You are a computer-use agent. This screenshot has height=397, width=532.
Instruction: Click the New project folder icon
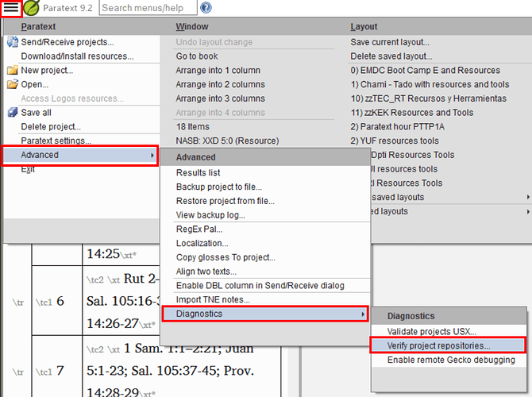tap(13, 70)
